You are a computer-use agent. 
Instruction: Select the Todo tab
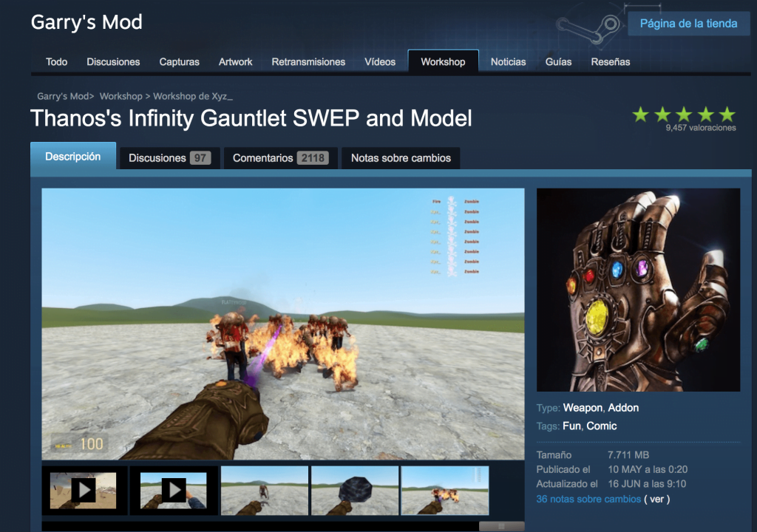pos(56,62)
